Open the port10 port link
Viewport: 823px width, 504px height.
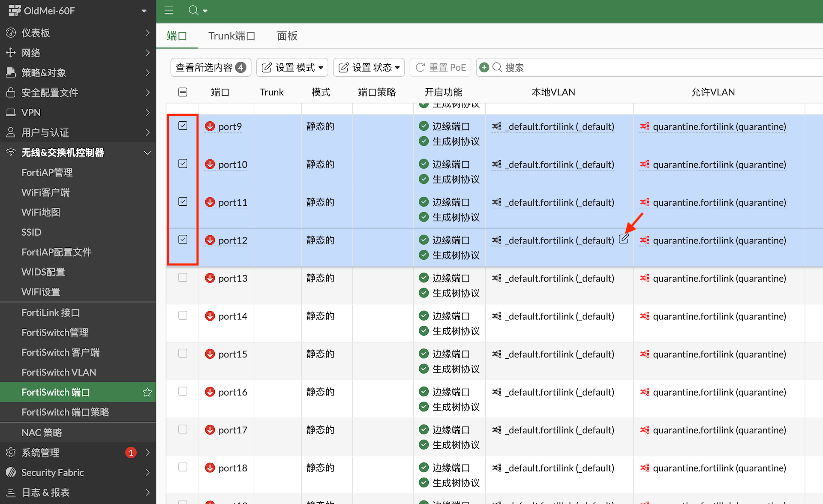tap(233, 165)
